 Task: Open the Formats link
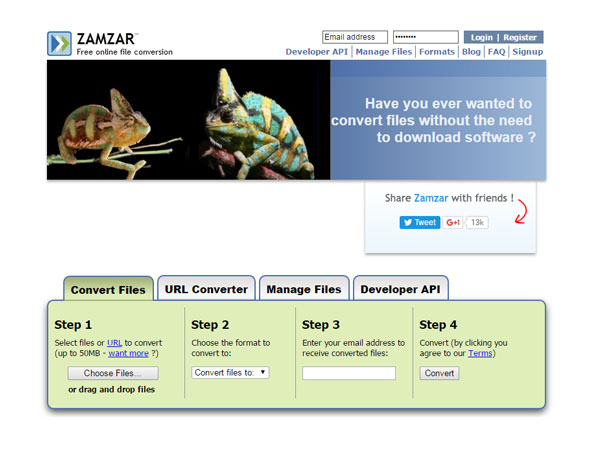click(x=437, y=52)
